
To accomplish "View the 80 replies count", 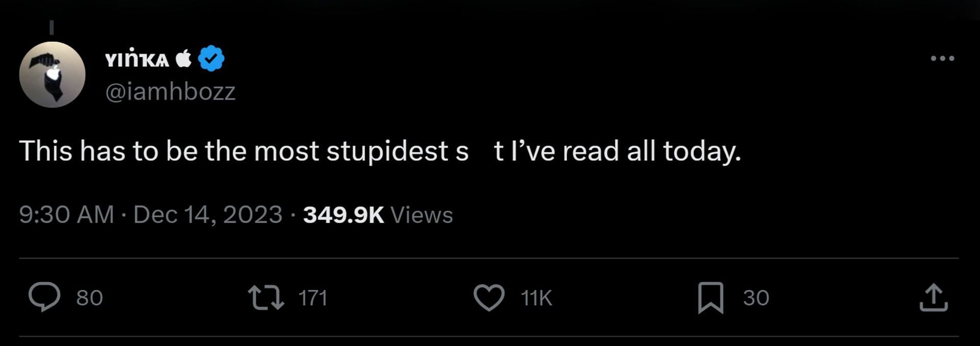I will pos(89,298).
